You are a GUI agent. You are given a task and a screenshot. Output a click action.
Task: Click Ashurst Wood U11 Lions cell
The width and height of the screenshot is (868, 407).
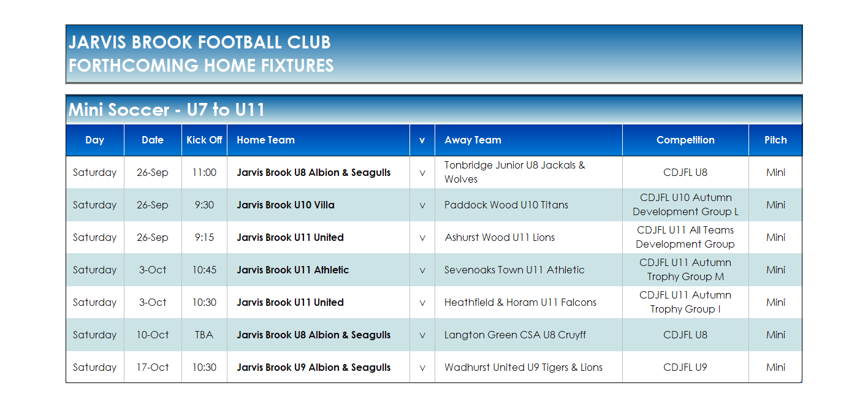coord(528,237)
